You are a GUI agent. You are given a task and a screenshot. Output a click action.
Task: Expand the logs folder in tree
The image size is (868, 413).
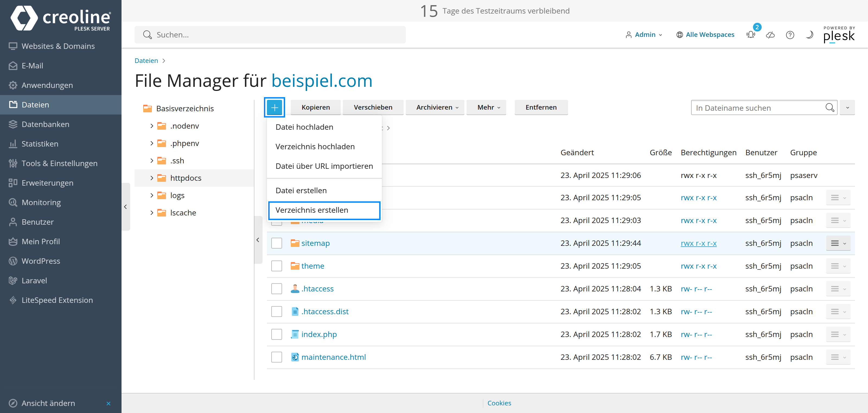click(x=152, y=196)
